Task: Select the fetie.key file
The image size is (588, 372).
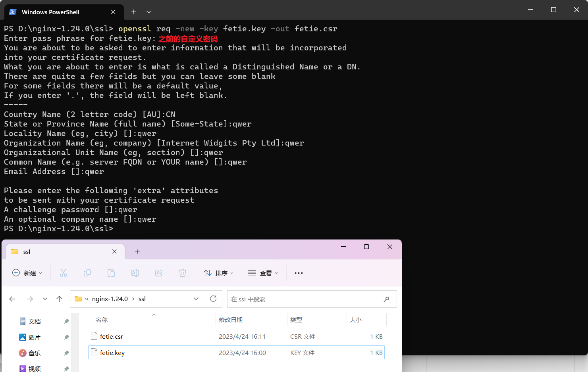Action: pos(236,353)
